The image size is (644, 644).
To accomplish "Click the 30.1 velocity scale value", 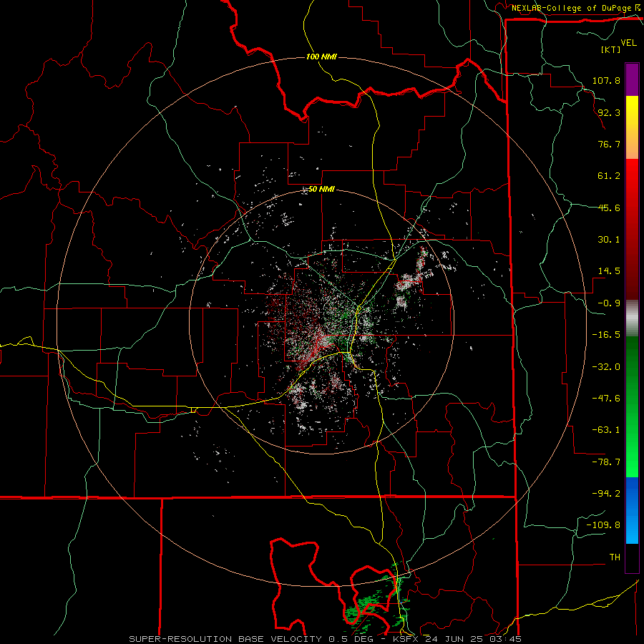I will click(x=609, y=240).
